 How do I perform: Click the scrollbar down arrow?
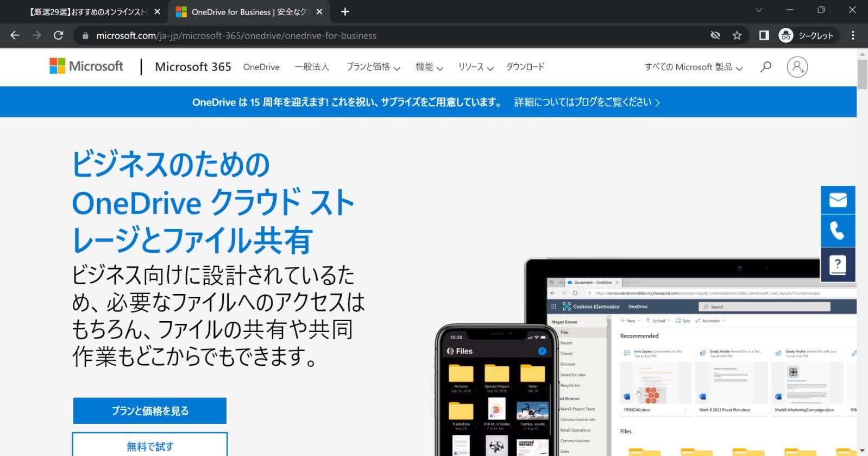coord(862,451)
